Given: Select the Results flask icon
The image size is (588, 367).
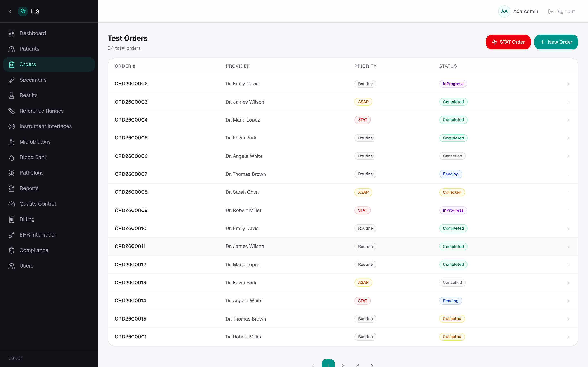Looking at the screenshot, I should click(x=11, y=95).
